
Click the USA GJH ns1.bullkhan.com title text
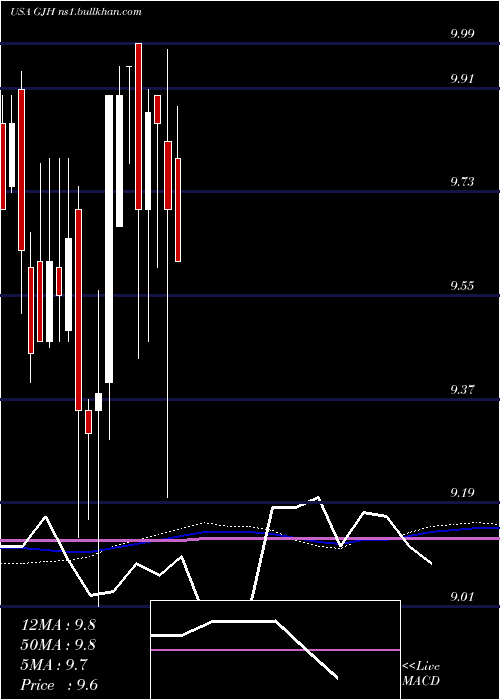tap(75, 12)
